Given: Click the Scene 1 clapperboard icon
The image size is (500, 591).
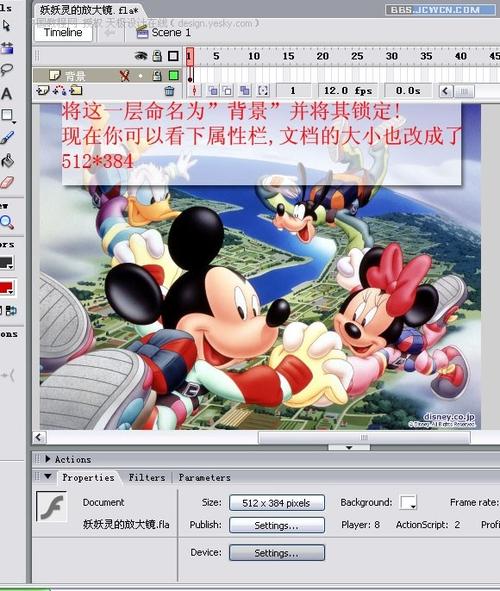Looking at the screenshot, I should pyautogui.click(x=142, y=32).
